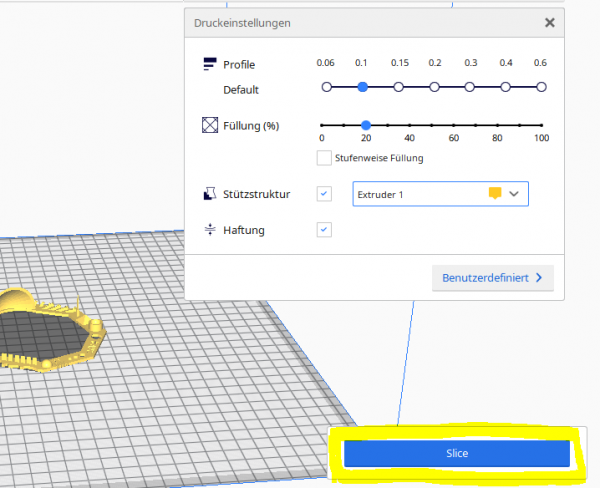Click the Stützstruktur support icon
Screen dimensions: 600x488
tap(210, 193)
